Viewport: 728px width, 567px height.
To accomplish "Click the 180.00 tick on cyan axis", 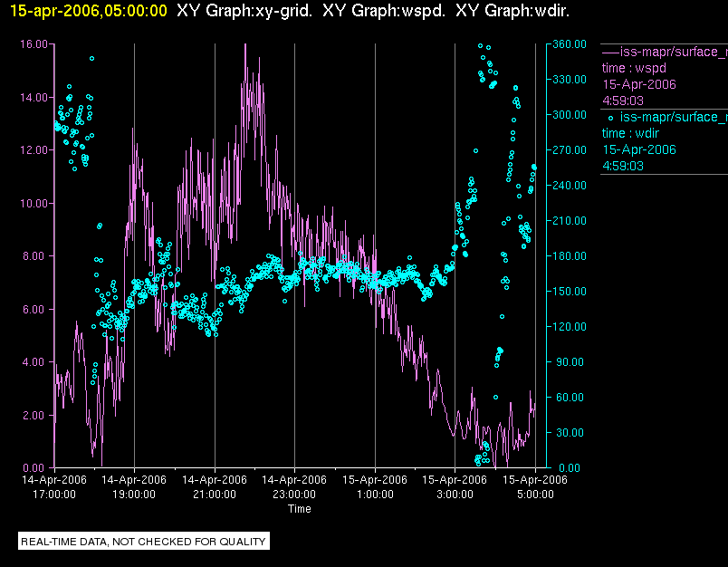I will [570, 256].
